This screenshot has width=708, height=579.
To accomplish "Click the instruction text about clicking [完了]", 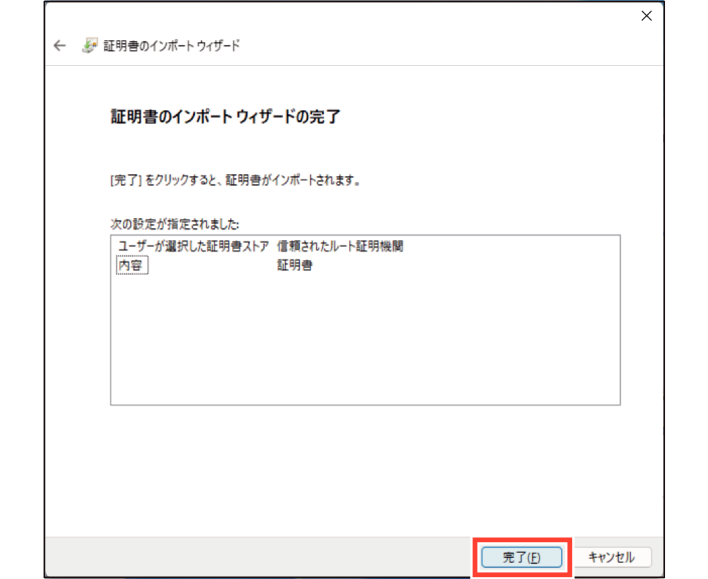I will click(x=235, y=181).
